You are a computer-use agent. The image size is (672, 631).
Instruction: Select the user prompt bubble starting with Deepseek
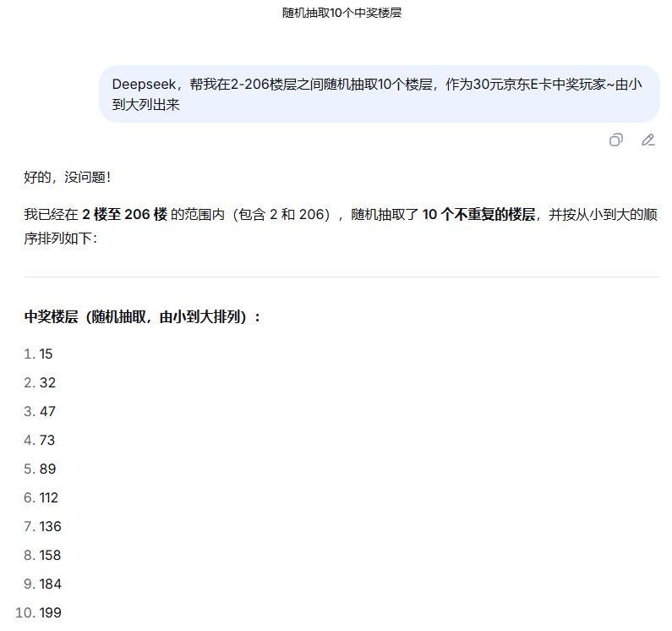(380, 94)
